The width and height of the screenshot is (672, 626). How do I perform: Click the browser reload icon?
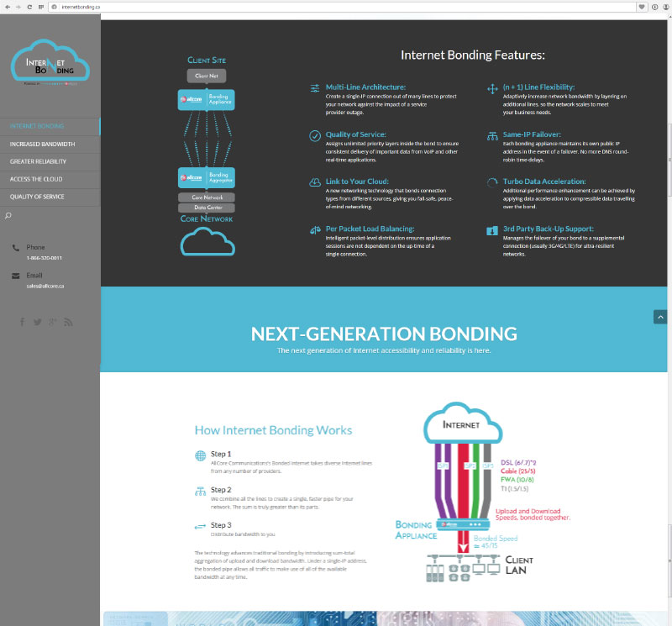(x=30, y=6)
